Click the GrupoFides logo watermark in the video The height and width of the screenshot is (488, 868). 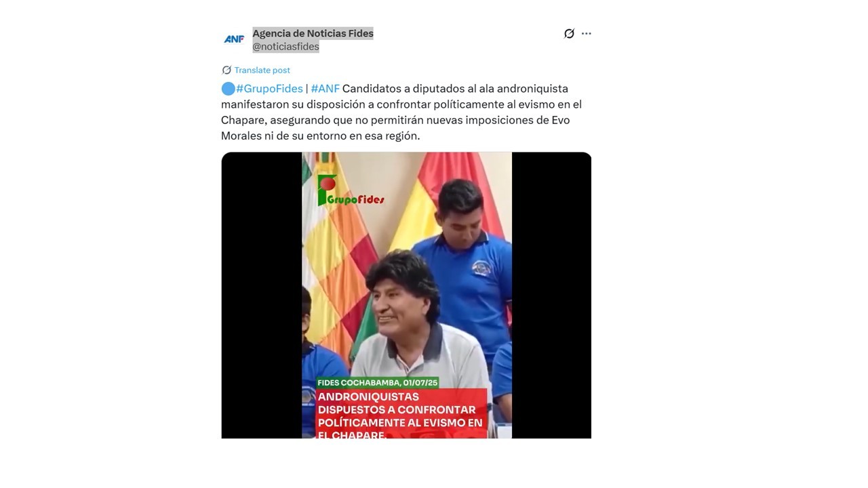(351, 190)
